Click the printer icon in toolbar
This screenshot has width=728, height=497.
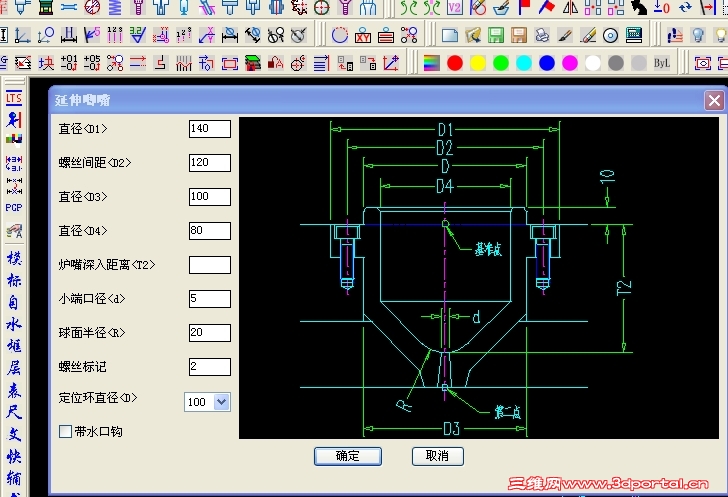point(542,35)
